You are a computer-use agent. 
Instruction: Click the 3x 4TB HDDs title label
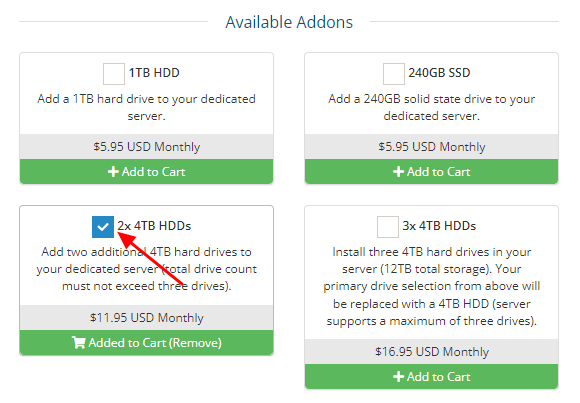point(439,226)
